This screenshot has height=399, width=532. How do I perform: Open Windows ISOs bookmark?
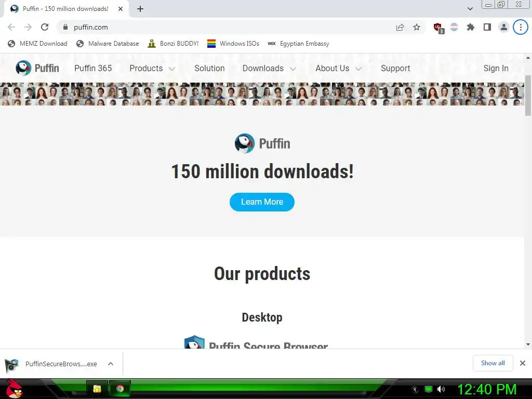click(x=233, y=44)
